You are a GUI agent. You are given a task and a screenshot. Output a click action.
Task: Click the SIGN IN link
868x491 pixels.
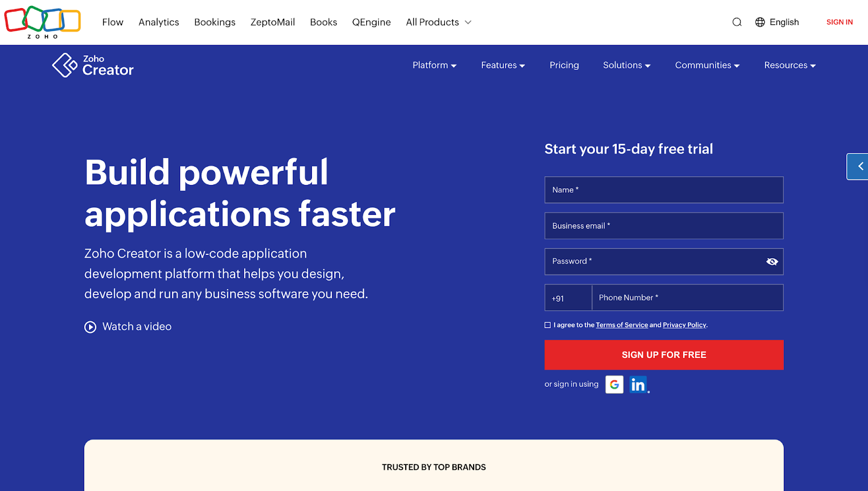coord(839,22)
